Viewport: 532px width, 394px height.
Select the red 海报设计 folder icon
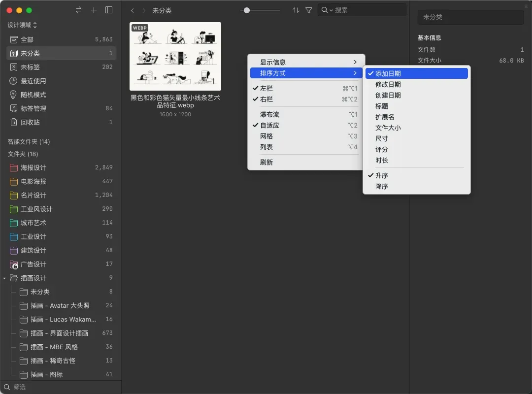point(14,167)
